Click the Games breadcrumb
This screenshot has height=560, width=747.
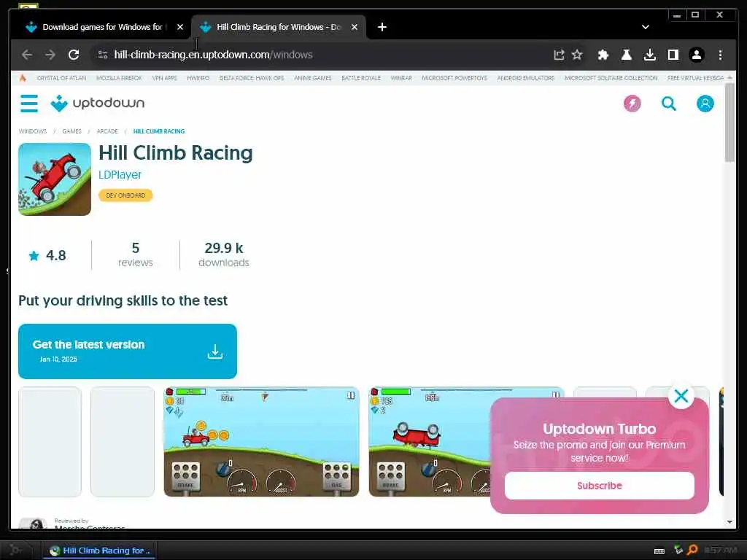coord(72,131)
